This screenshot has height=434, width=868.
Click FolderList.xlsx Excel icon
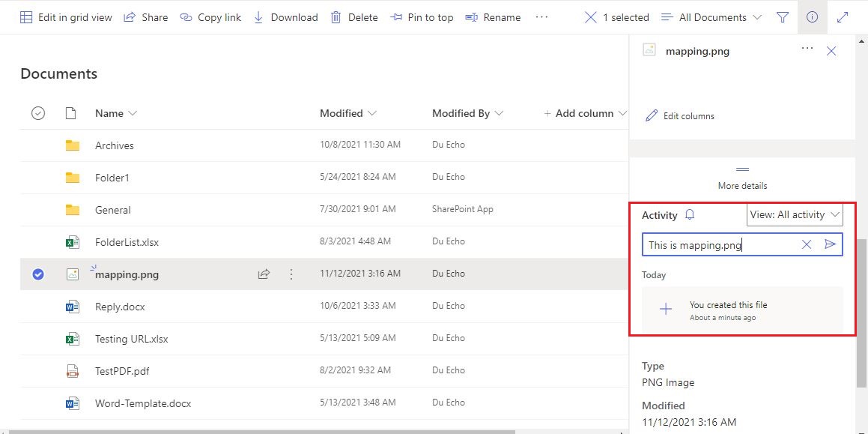point(73,242)
